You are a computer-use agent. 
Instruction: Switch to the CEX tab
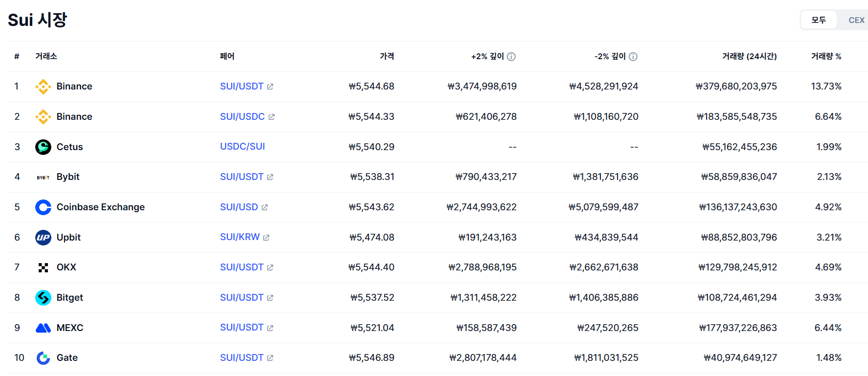coord(856,20)
